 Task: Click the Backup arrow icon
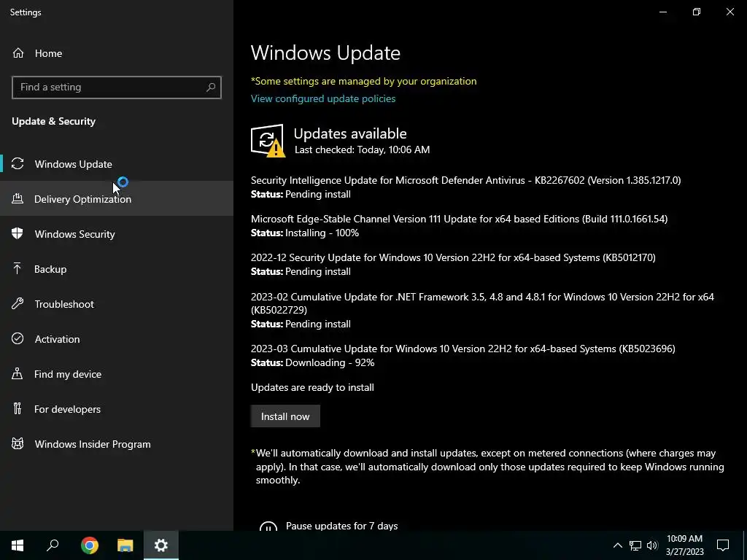click(18, 269)
